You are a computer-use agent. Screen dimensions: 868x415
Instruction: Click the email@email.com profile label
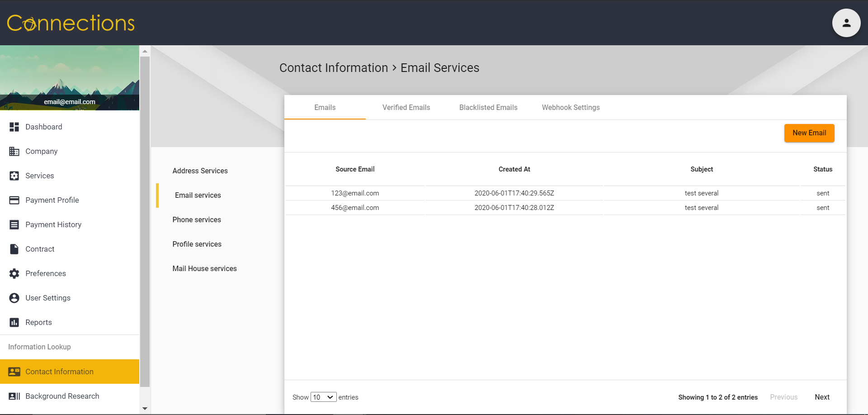coord(70,102)
